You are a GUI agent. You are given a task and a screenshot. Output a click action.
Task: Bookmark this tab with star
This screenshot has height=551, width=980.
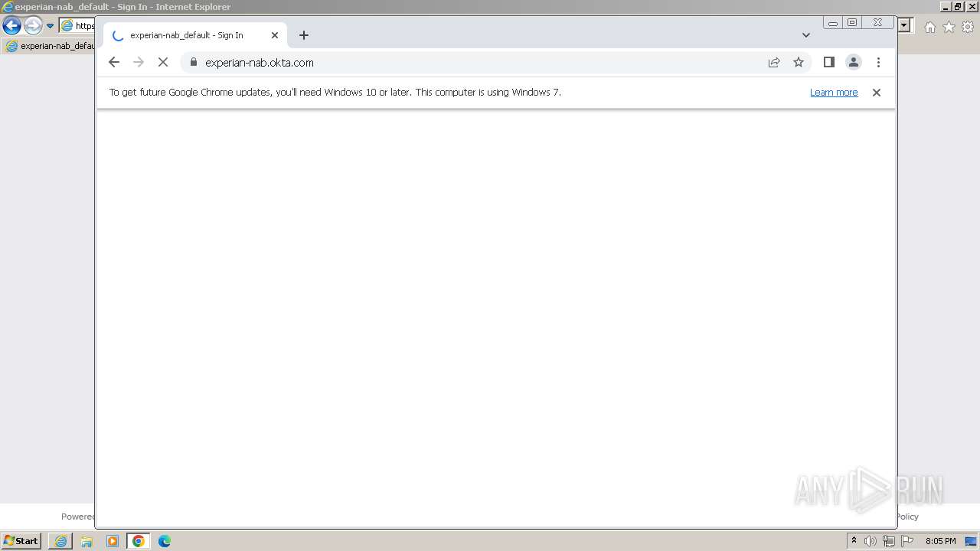pos(799,63)
